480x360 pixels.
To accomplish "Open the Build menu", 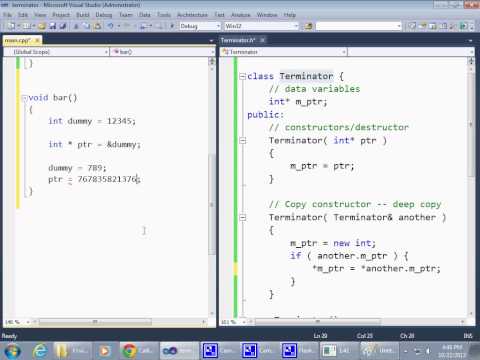I will (x=83, y=15).
